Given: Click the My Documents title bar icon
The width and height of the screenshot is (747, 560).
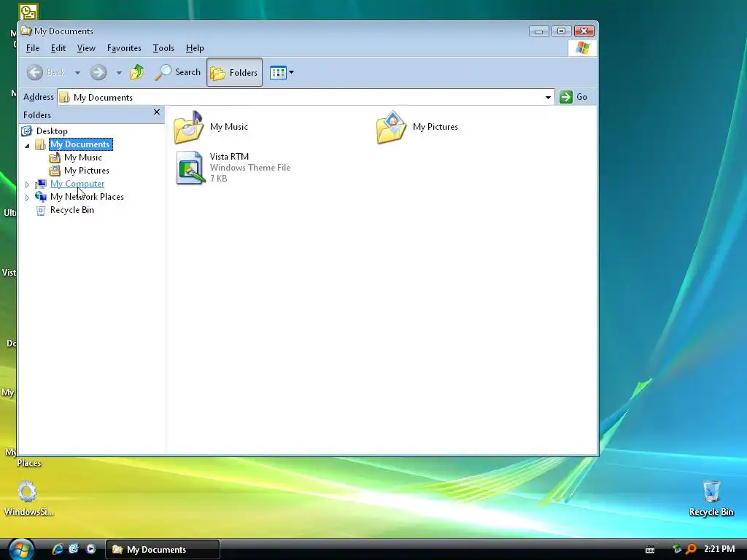Looking at the screenshot, I should point(26,31).
